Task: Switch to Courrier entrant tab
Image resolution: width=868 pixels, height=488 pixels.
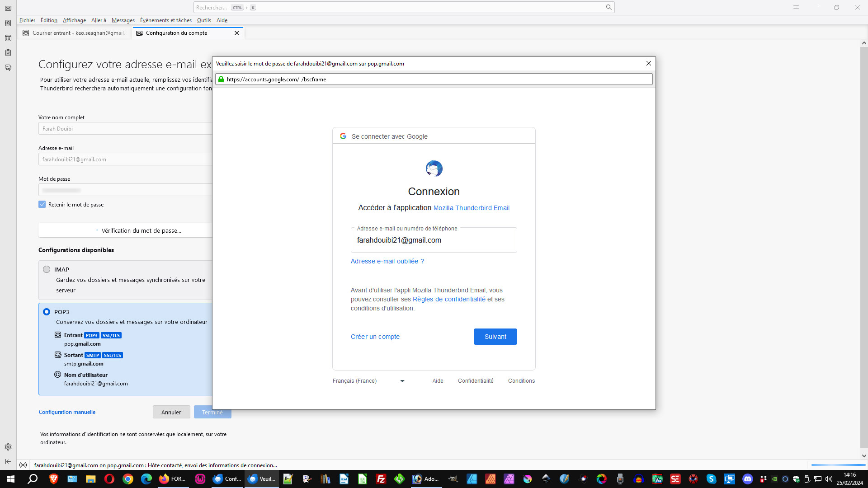Action: tap(75, 33)
